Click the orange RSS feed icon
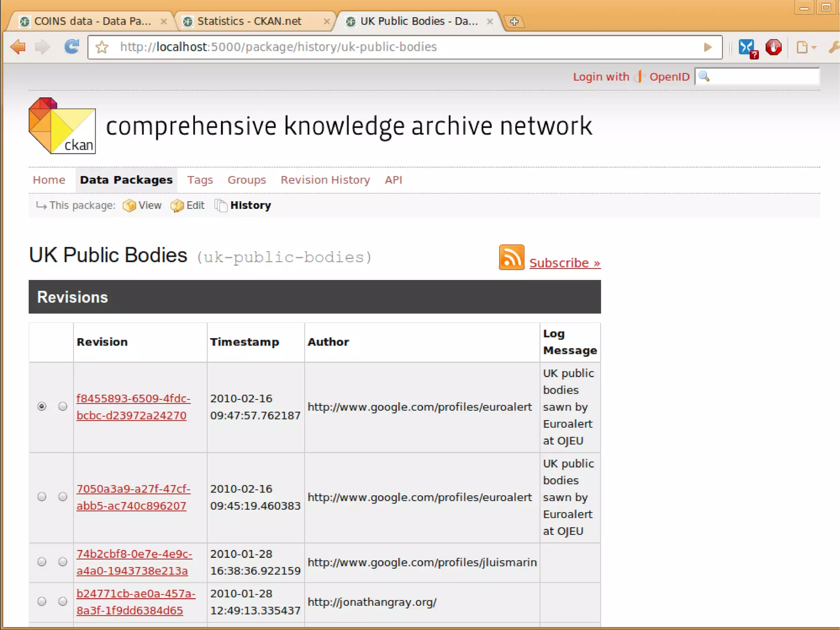 tap(511, 257)
